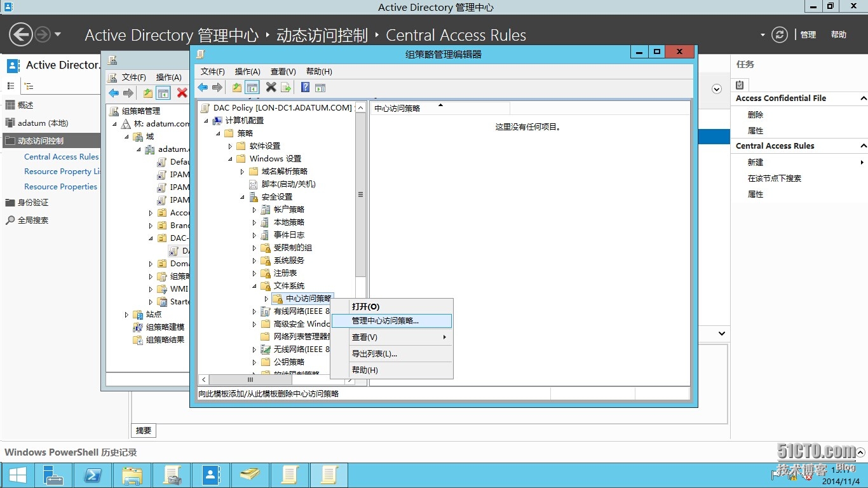Screen dimensions: 868x488
Task: Open Windows Start button on taskbar
Action: [x=17, y=475]
